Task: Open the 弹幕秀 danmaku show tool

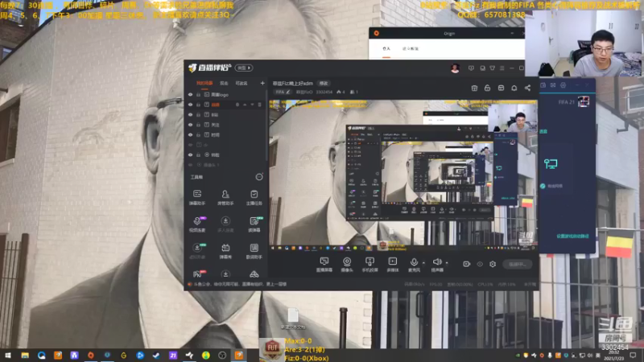Action: (x=225, y=251)
